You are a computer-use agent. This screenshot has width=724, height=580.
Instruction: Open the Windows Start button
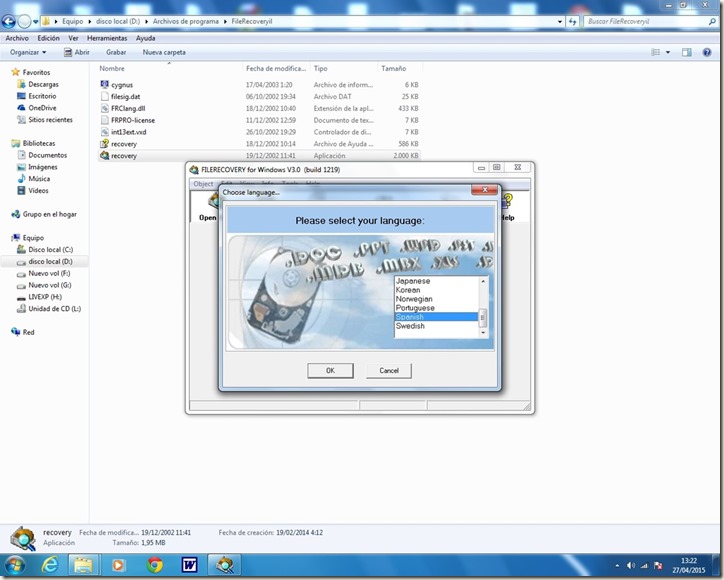[14, 566]
